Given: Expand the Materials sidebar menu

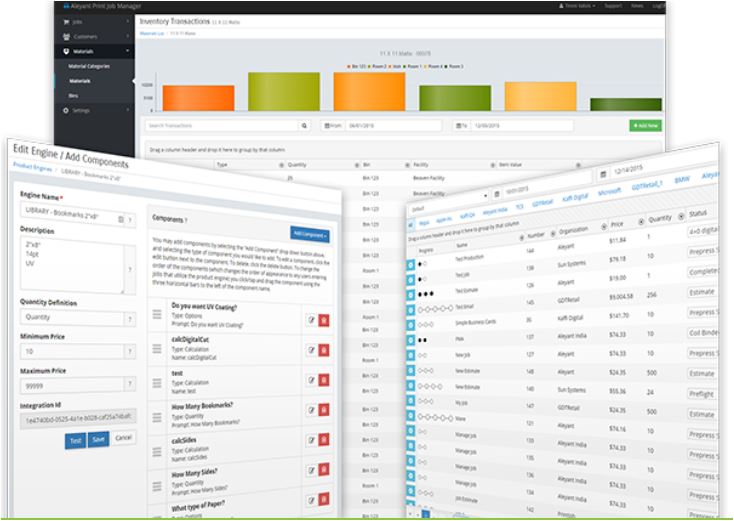Looking at the screenshot, I should tap(94, 51).
